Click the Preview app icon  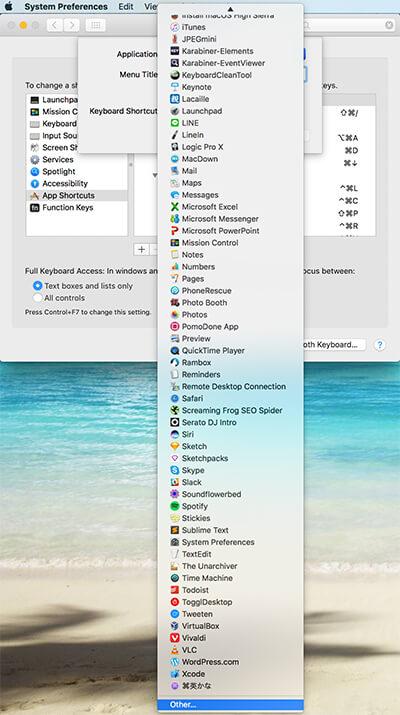[174, 338]
